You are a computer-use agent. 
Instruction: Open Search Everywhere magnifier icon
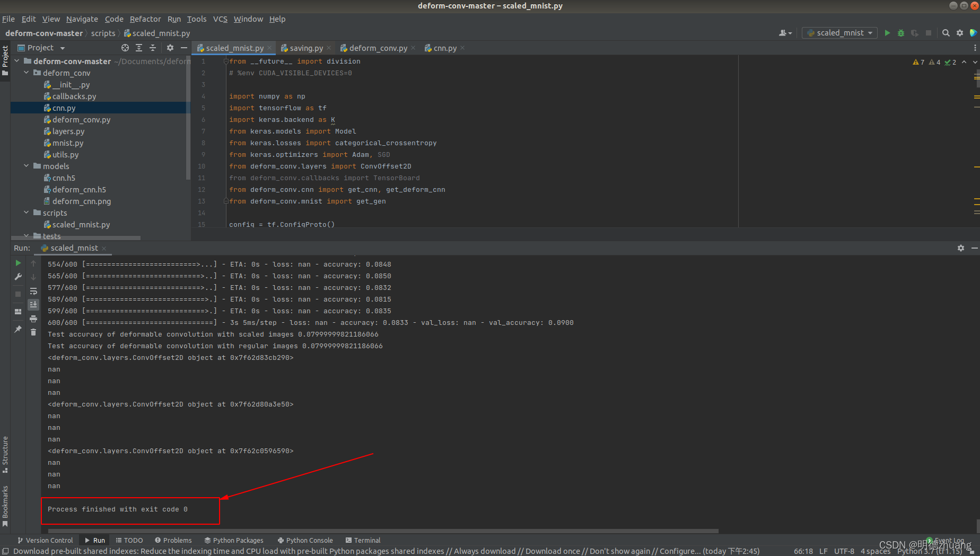click(x=946, y=33)
